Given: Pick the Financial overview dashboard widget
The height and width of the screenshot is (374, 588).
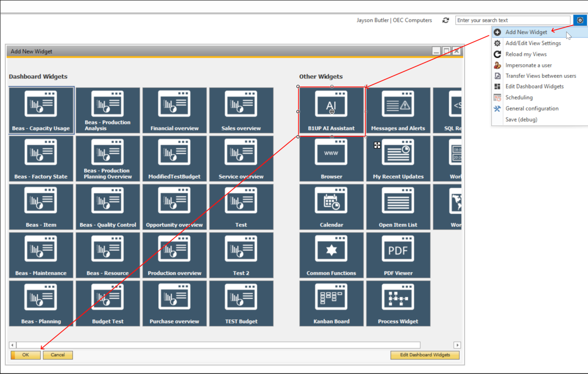Looking at the screenshot, I should (x=174, y=110).
